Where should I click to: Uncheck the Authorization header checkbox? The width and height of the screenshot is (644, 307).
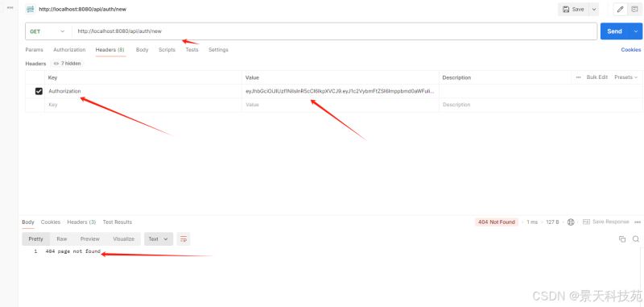(x=39, y=91)
